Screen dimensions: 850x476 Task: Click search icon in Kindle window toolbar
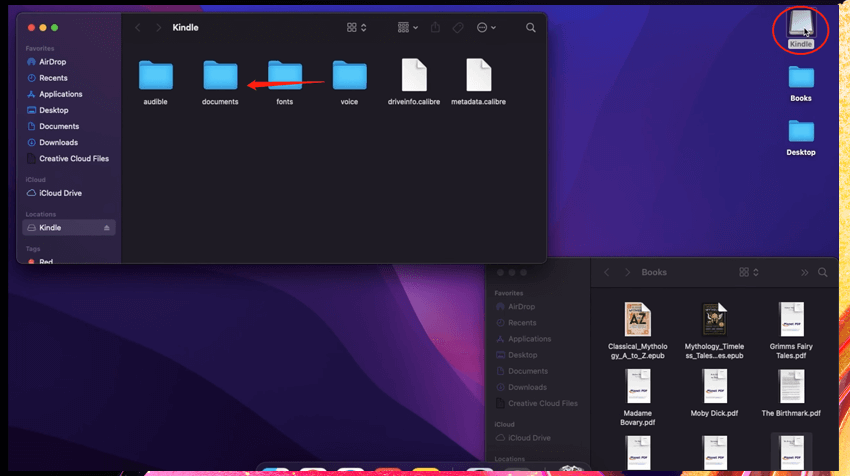[x=531, y=28]
